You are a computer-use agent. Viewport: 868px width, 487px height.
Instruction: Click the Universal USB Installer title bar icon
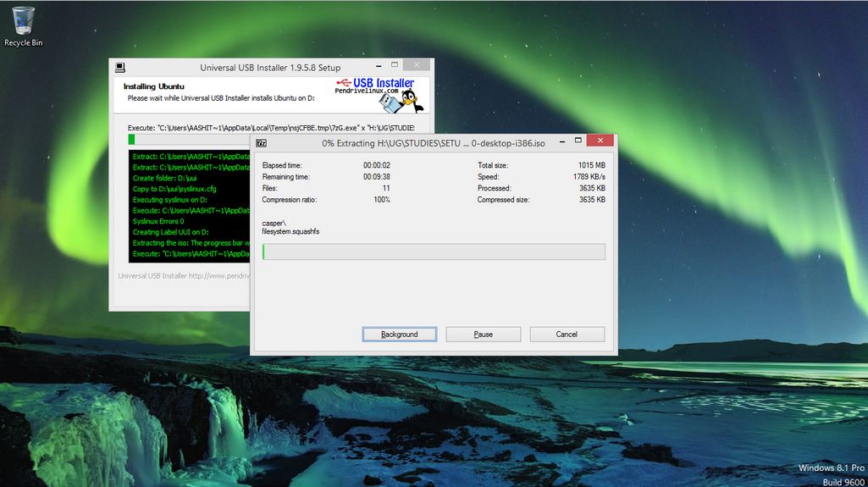tap(120, 68)
